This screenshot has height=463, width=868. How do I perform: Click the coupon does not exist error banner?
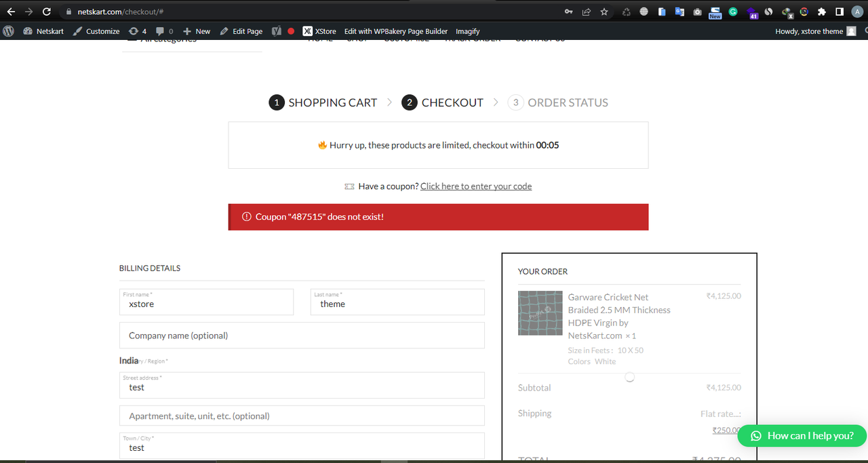point(438,217)
